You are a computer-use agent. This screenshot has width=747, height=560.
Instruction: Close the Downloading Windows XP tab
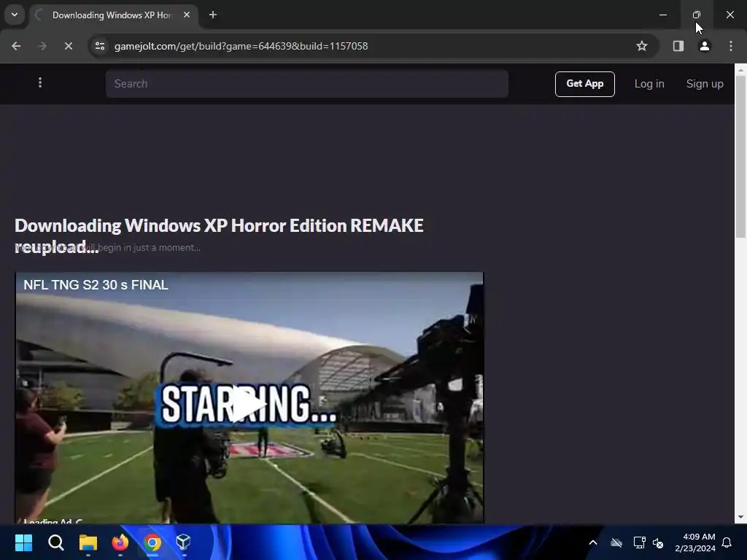coord(187,15)
